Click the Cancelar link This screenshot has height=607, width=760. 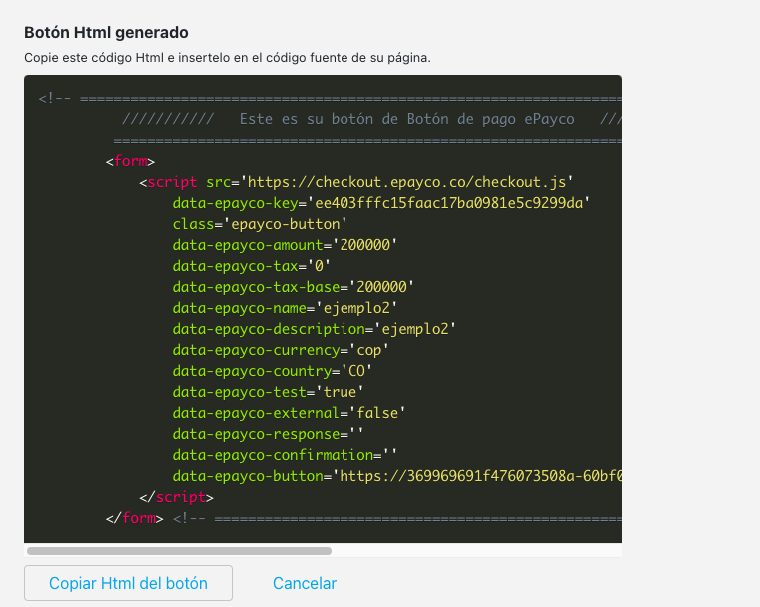click(305, 583)
